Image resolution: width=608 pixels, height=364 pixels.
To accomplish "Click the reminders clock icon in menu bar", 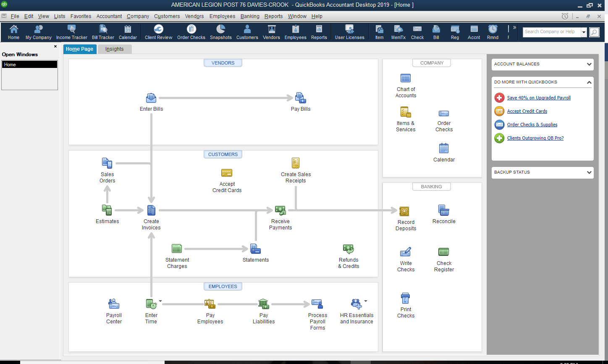I will pyautogui.click(x=565, y=16).
